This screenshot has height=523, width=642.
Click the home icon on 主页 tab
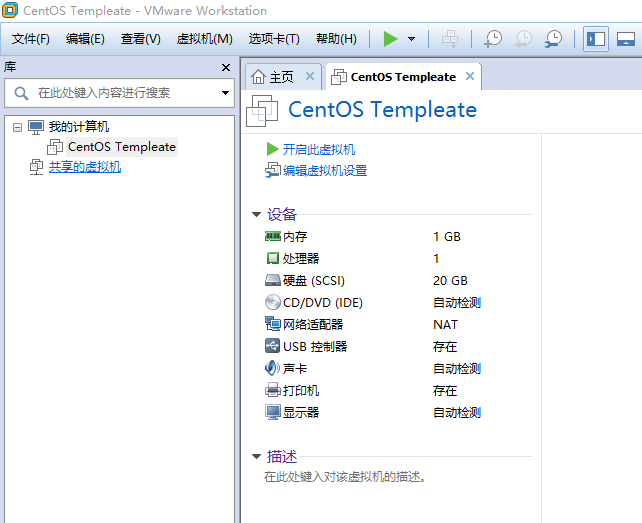click(258, 77)
